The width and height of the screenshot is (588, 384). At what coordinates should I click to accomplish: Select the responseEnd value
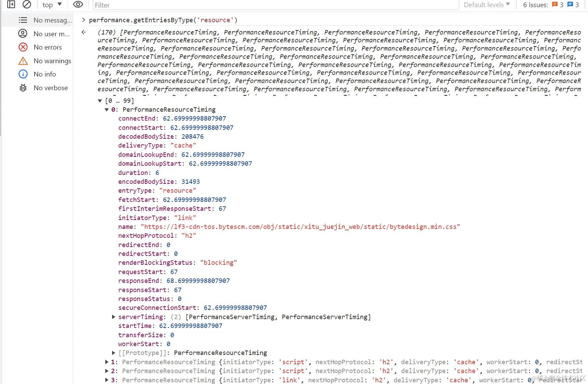[x=198, y=280]
